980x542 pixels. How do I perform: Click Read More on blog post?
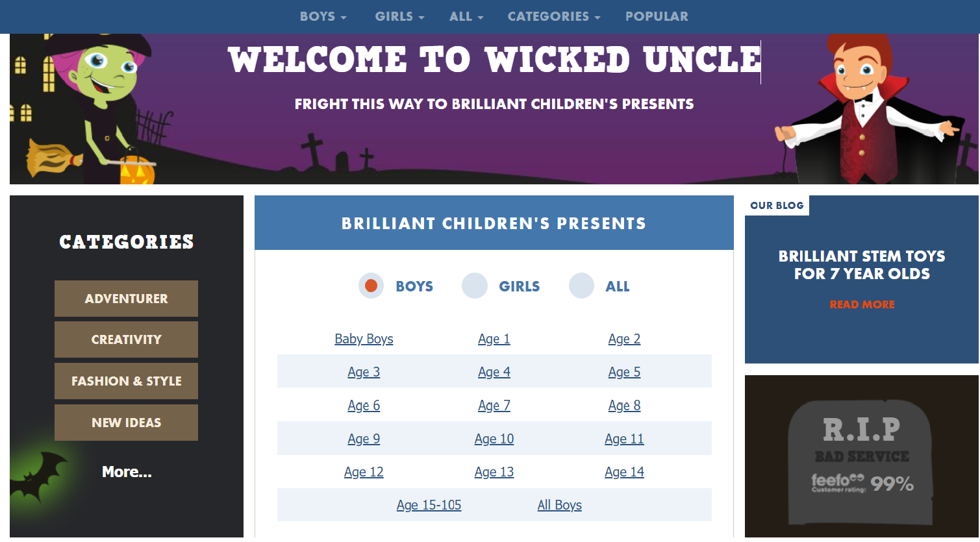point(862,304)
